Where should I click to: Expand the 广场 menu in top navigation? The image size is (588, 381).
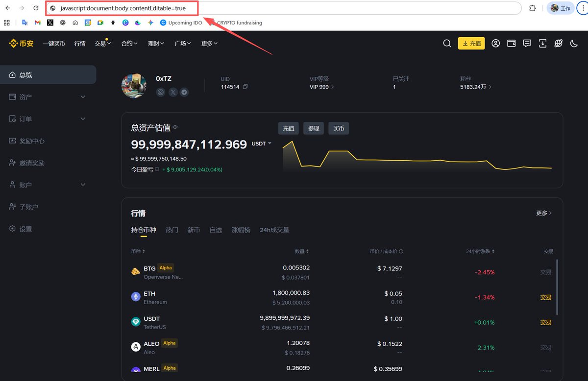(183, 43)
